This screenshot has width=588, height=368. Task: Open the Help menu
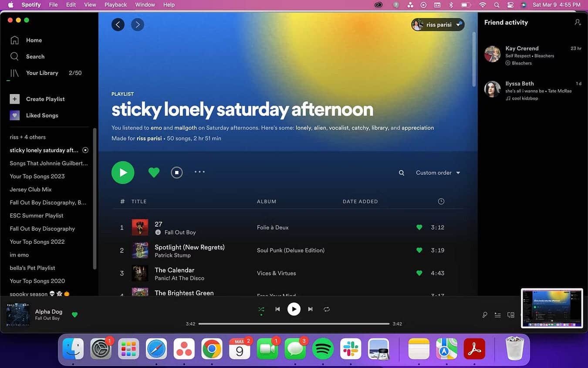(x=169, y=5)
